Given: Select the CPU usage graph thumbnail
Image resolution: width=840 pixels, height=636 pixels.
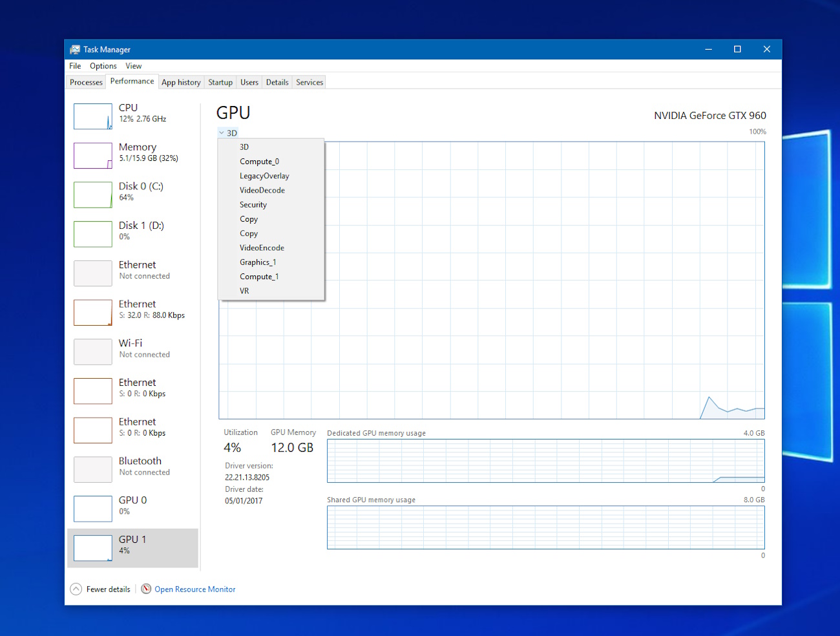Looking at the screenshot, I should (x=93, y=116).
